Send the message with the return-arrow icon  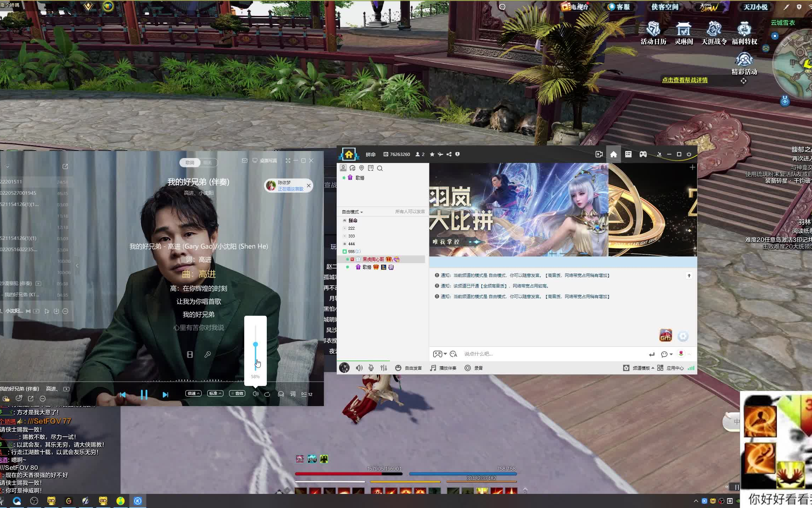coord(652,354)
